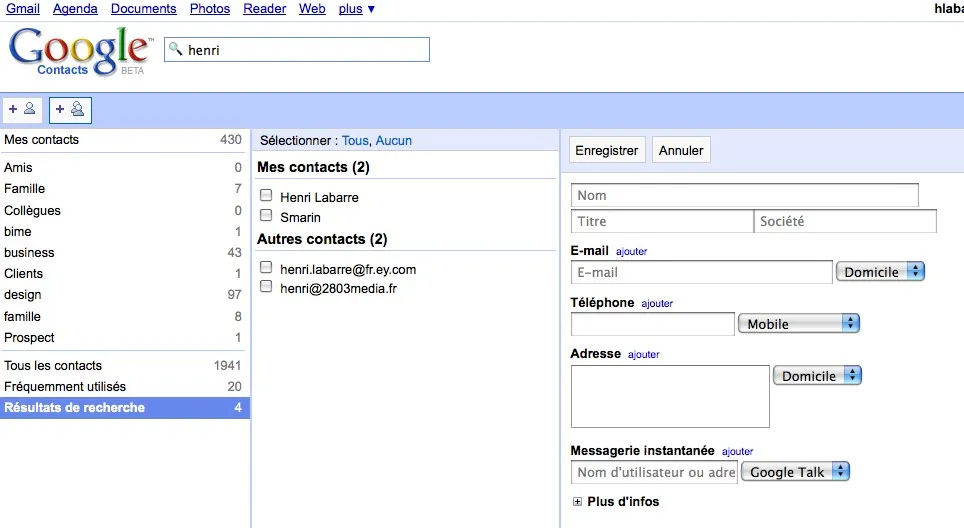Click the new contact icon button
964x528 pixels.
point(22,110)
